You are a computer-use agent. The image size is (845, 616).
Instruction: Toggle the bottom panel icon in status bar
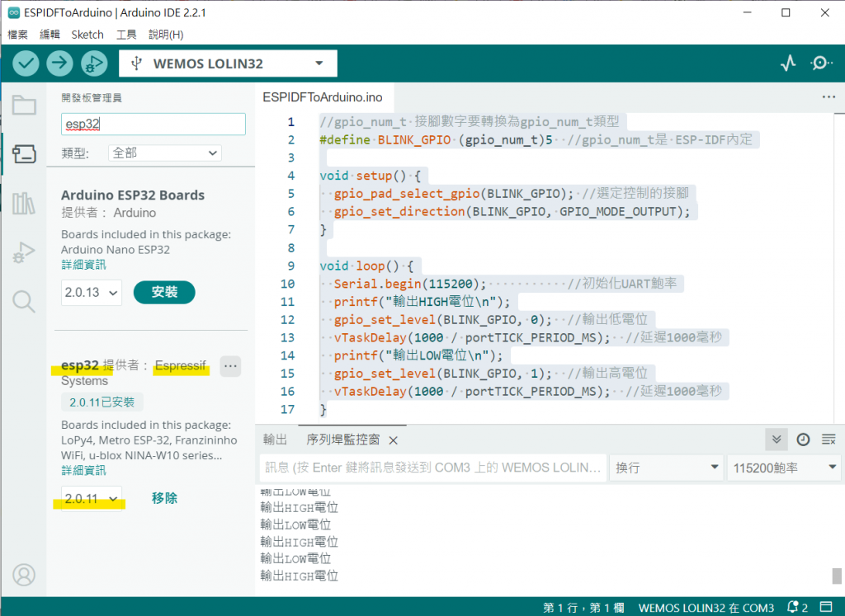tap(826, 607)
